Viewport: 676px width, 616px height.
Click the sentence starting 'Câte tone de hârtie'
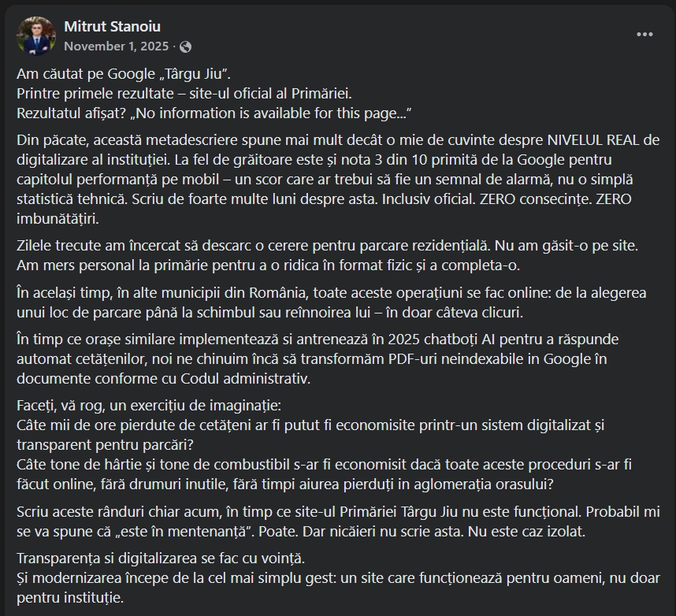pos(315,473)
